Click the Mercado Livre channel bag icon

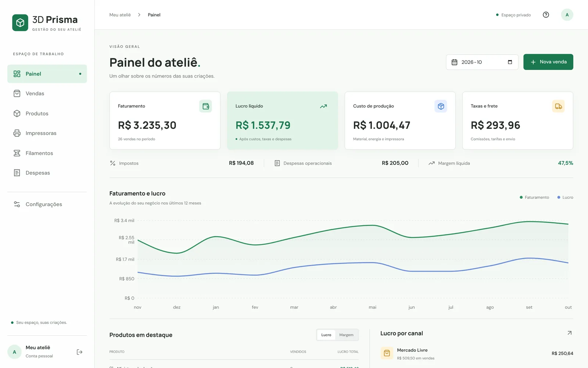point(387,353)
